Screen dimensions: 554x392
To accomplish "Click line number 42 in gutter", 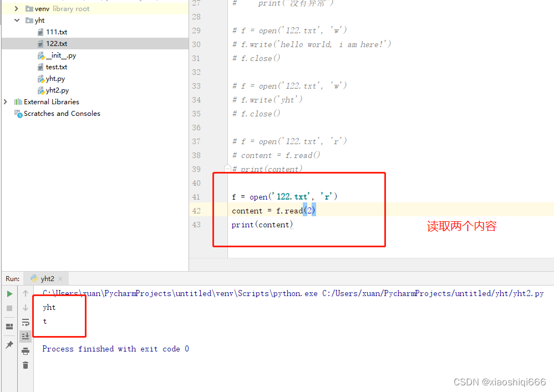I will point(196,210).
